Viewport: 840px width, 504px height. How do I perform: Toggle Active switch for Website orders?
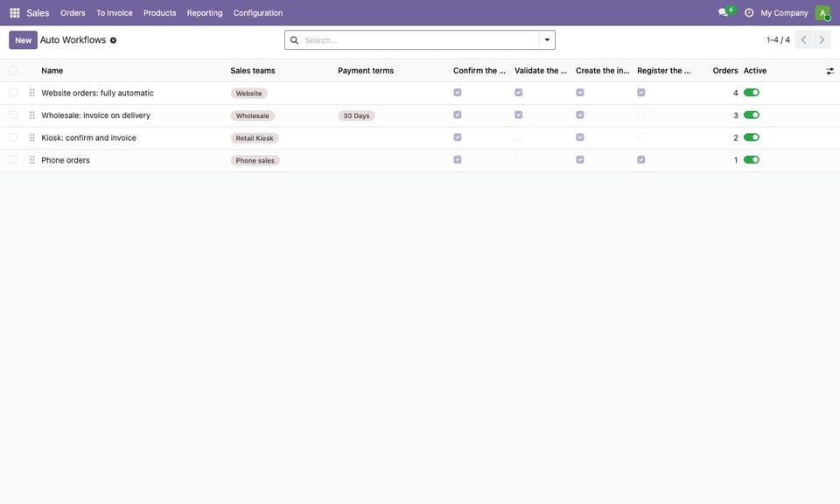pyautogui.click(x=752, y=93)
